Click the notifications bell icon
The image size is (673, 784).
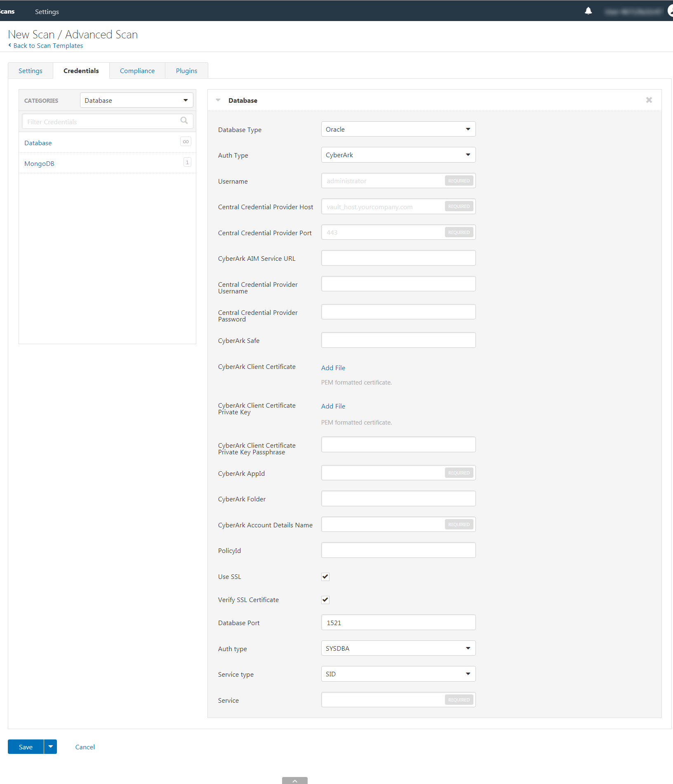588,11
